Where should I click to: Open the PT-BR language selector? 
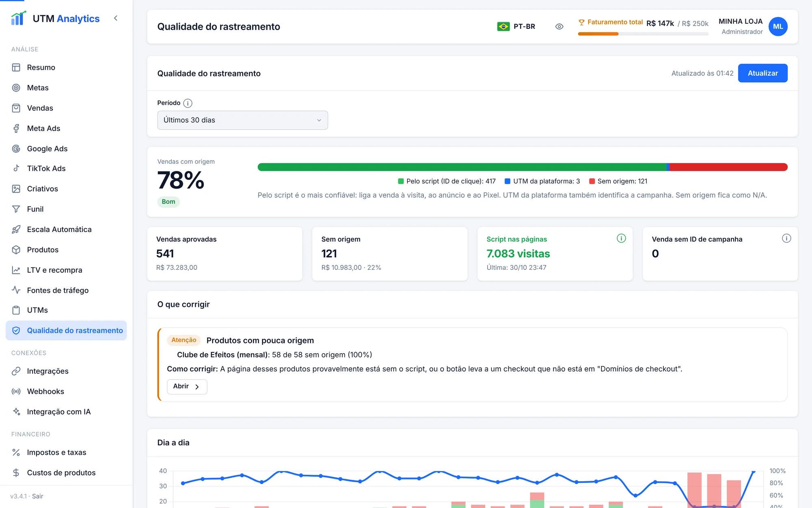[x=516, y=26]
